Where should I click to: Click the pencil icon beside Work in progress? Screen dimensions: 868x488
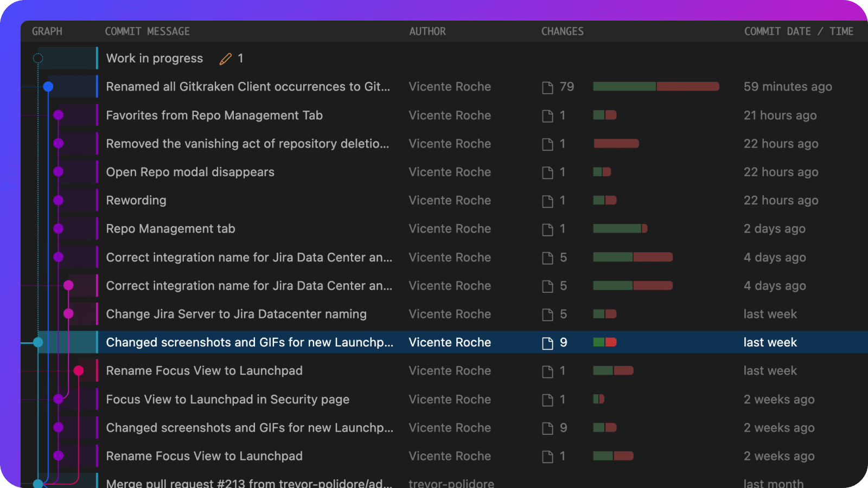click(x=225, y=59)
